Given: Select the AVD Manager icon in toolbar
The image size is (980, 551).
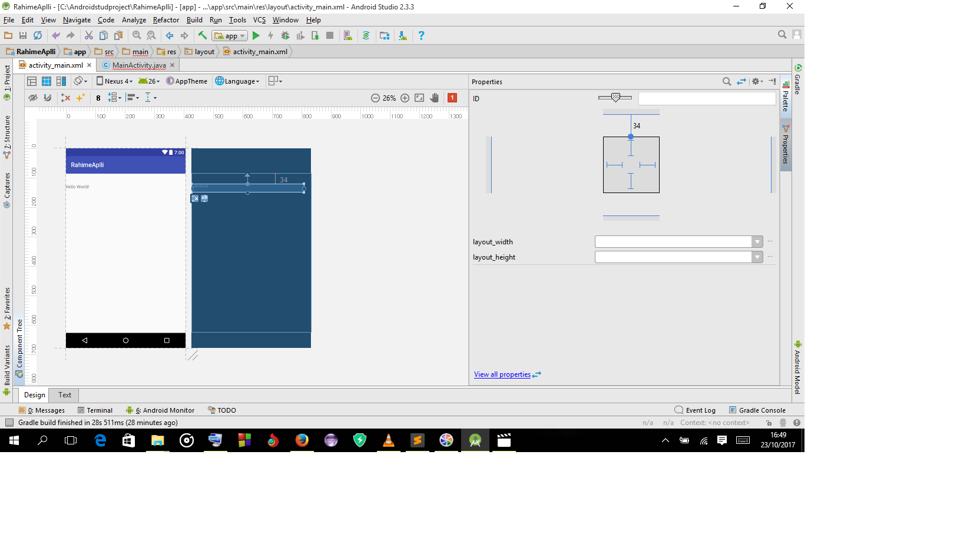Looking at the screenshot, I should (347, 35).
